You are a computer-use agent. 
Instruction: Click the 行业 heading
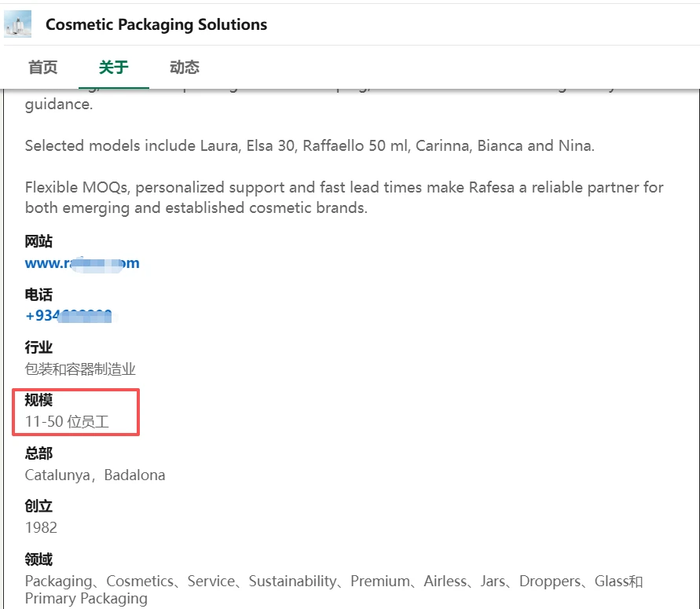click(38, 347)
